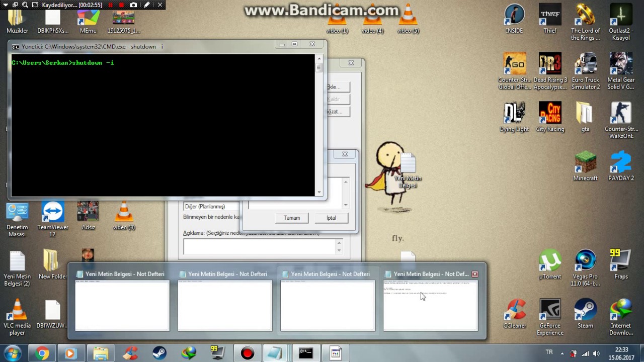Viewport: 644px width, 362px height.
Task: Launch Euro Truck Simulator 2 shortcut
Action: [586, 71]
